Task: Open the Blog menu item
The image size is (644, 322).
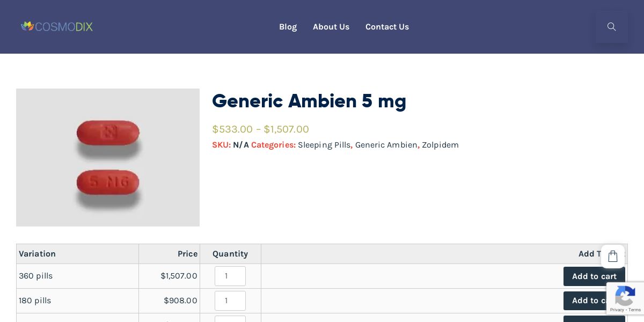Action: pyautogui.click(x=288, y=27)
